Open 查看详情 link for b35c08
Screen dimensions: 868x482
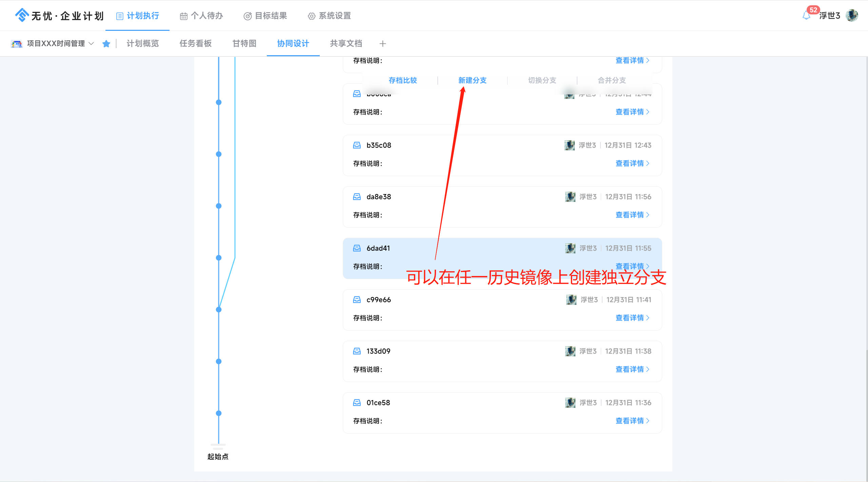click(630, 163)
